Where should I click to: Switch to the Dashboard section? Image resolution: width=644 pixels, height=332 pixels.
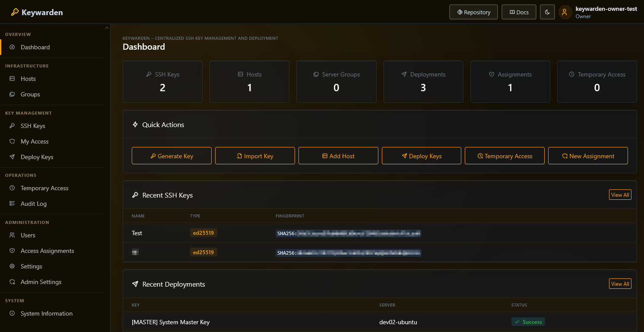pos(35,47)
